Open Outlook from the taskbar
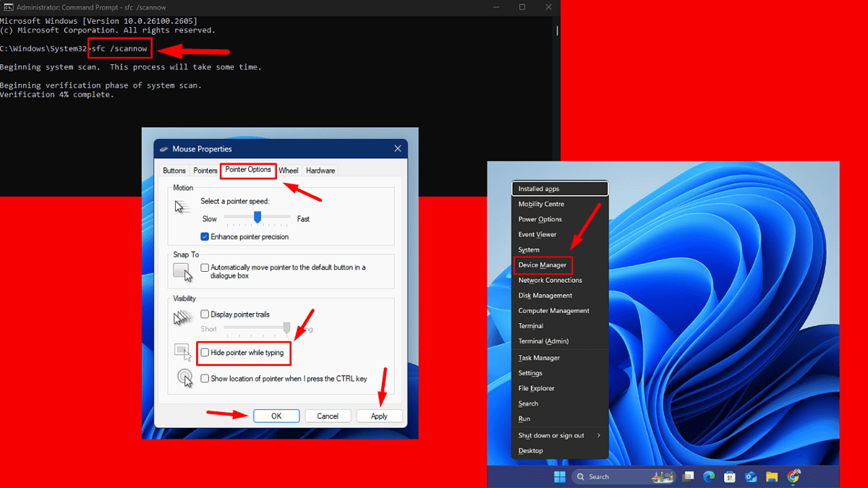This screenshot has width=868, height=488. point(752,476)
